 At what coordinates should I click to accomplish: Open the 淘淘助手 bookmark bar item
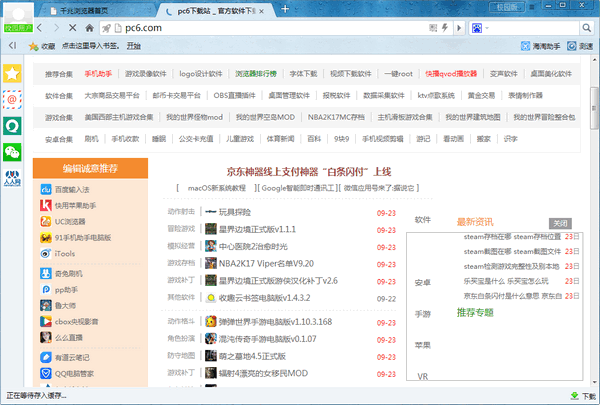point(540,46)
